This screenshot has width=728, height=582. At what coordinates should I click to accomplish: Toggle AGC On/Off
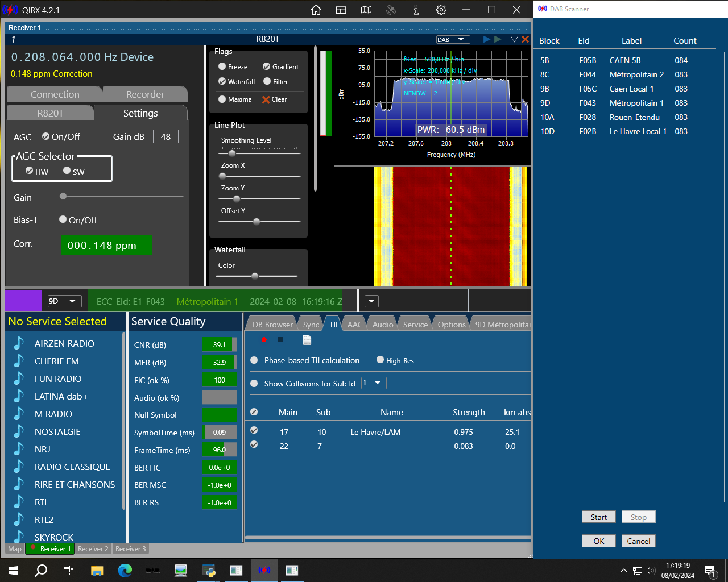46,136
